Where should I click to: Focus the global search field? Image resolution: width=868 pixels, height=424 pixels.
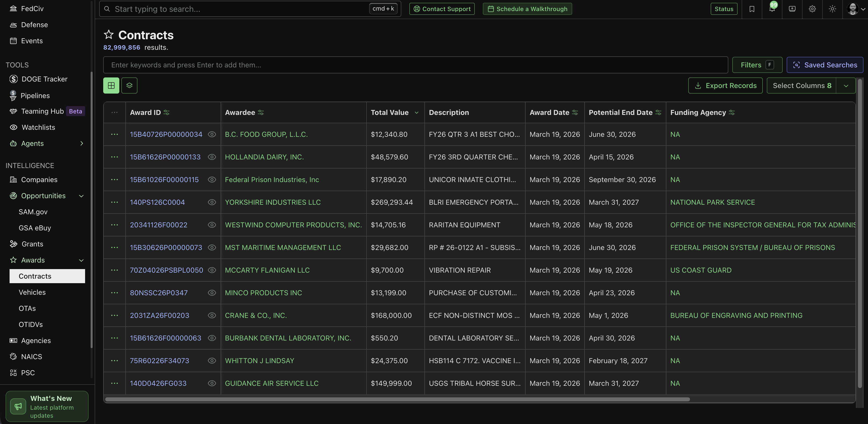coord(250,9)
